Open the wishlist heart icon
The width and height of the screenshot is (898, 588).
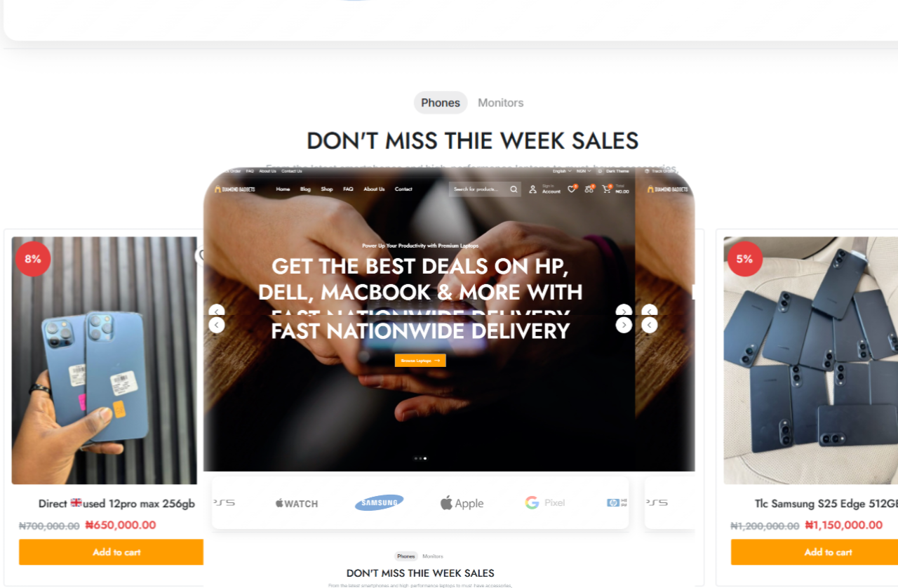click(x=572, y=189)
